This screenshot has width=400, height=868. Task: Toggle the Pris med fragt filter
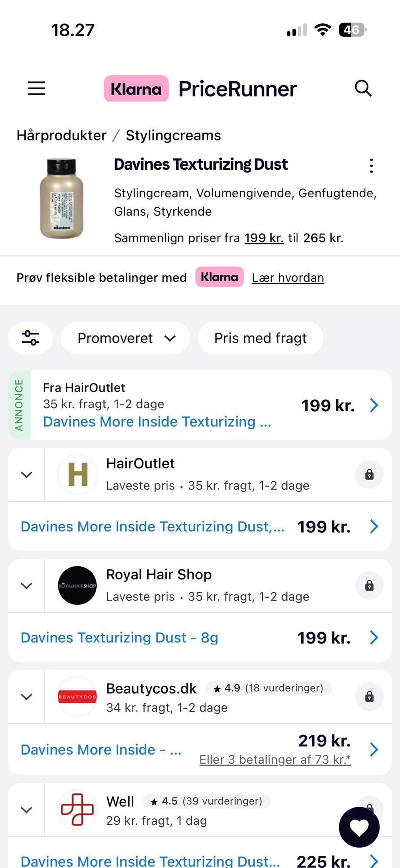point(260,338)
